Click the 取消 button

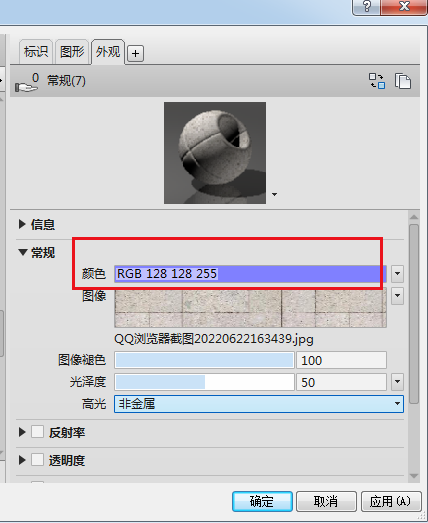(326, 501)
